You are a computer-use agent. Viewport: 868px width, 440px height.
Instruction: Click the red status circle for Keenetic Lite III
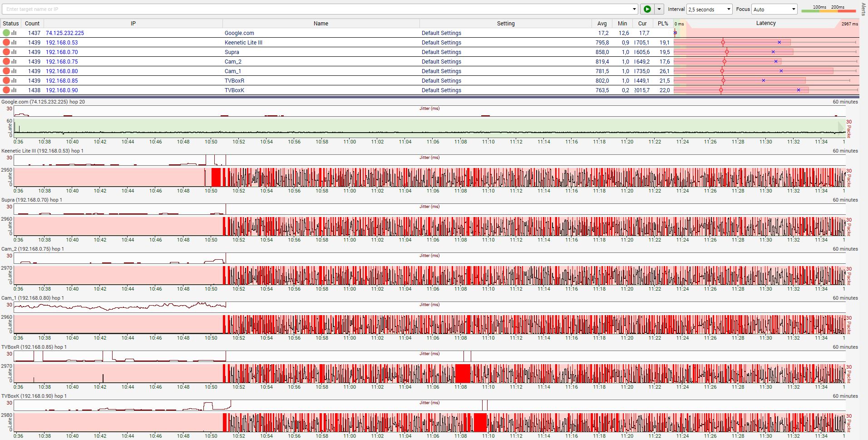[6, 42]
